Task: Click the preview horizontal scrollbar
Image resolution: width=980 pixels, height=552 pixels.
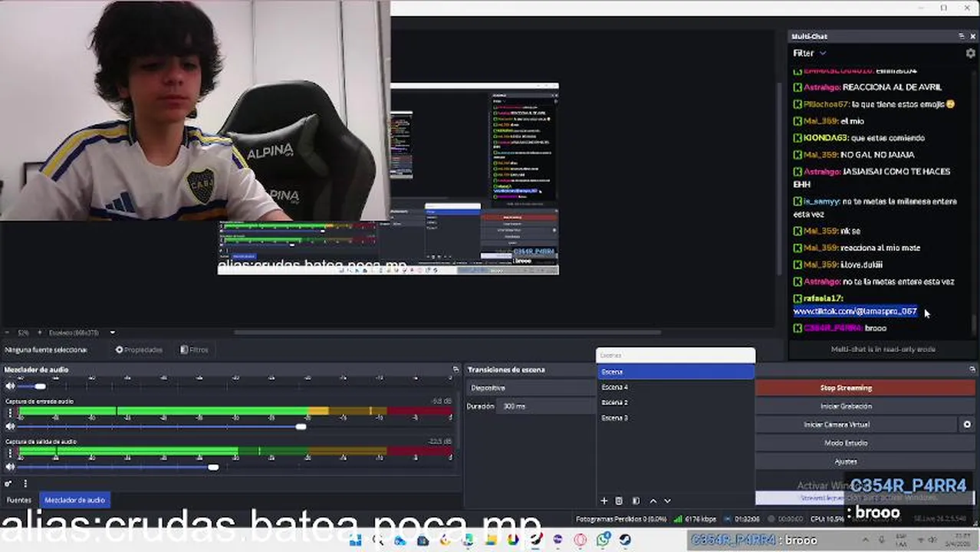Action: point(447,333)
